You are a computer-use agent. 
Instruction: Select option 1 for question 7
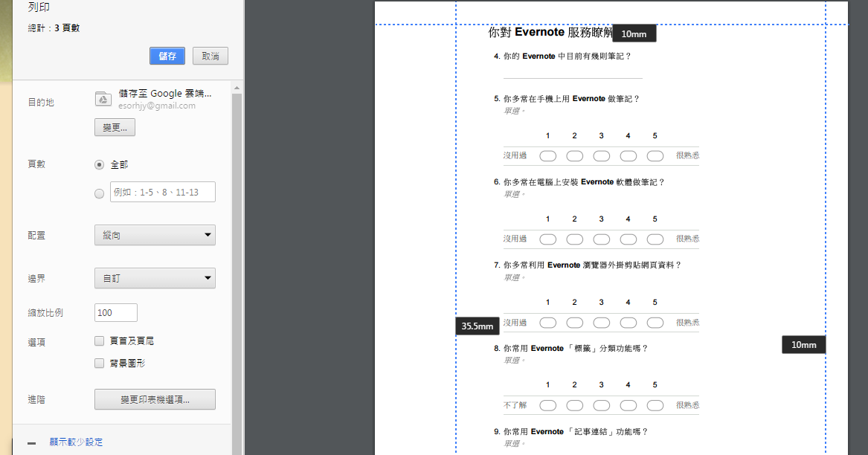pyautogui.click(x=547, y=322)
